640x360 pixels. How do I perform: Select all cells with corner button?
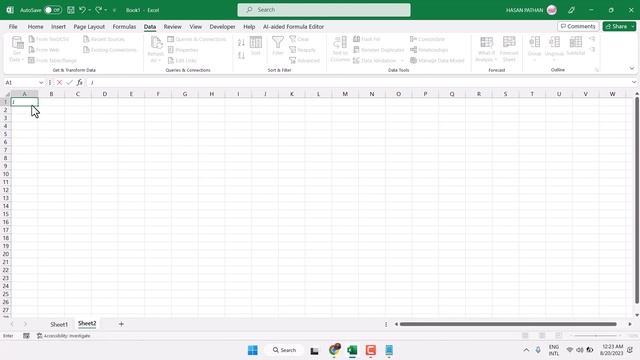[6, 94]
